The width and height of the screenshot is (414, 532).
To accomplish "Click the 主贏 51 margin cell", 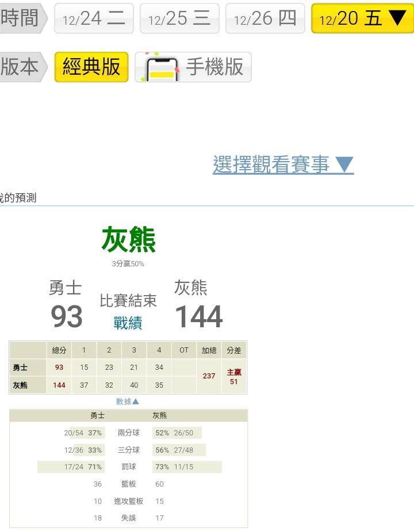I will tap(234, 377).
